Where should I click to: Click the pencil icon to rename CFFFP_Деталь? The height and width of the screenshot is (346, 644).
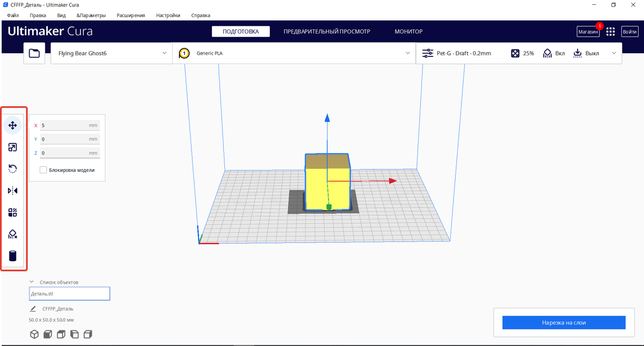33,309
